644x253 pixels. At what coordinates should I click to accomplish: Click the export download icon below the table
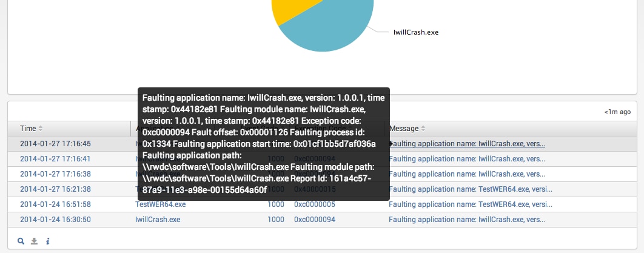coord(34,241)
